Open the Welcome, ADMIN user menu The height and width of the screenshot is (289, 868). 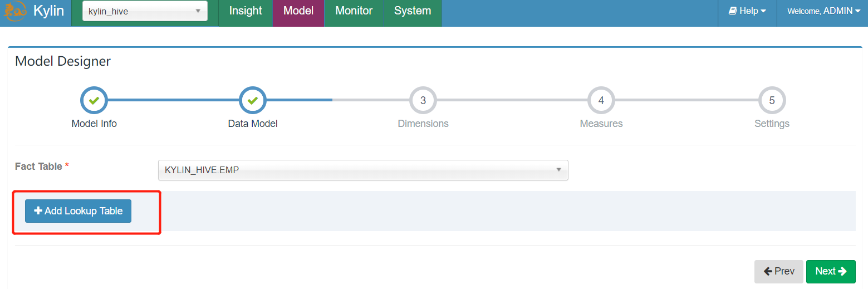click(x=823, y=11)
